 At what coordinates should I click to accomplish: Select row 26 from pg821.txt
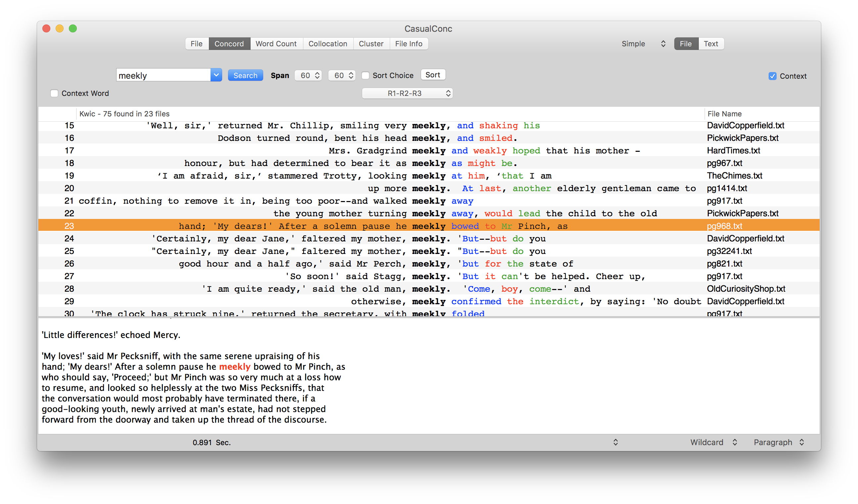click(429, 264)
